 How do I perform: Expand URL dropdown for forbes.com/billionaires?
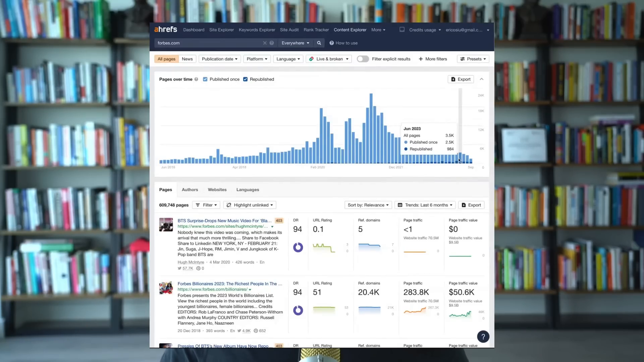point(250,290)
